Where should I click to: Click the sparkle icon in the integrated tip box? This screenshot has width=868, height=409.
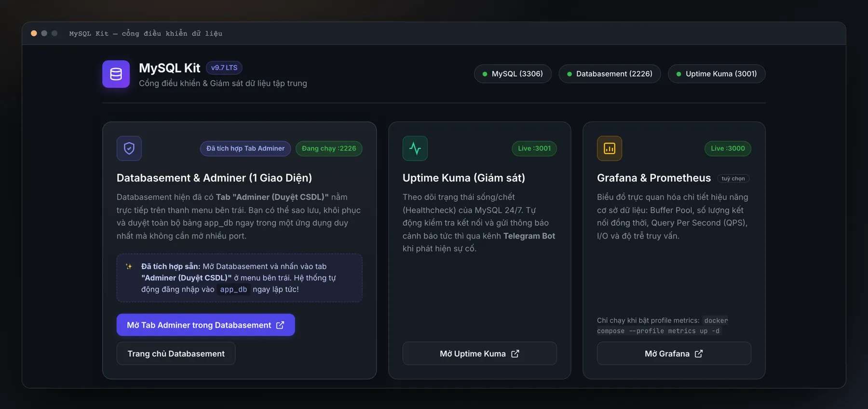pyautogui.click(x=129, y=266)
